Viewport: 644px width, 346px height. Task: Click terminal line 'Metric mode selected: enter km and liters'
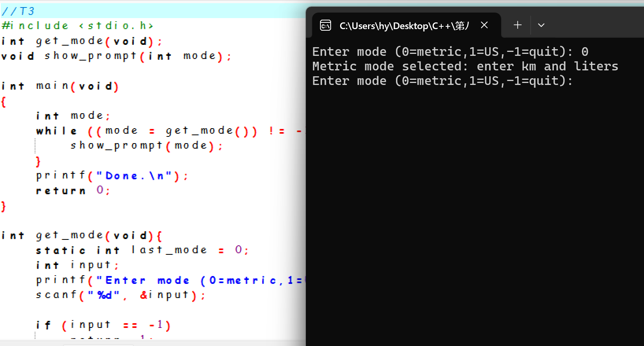(x=465, y=66)
